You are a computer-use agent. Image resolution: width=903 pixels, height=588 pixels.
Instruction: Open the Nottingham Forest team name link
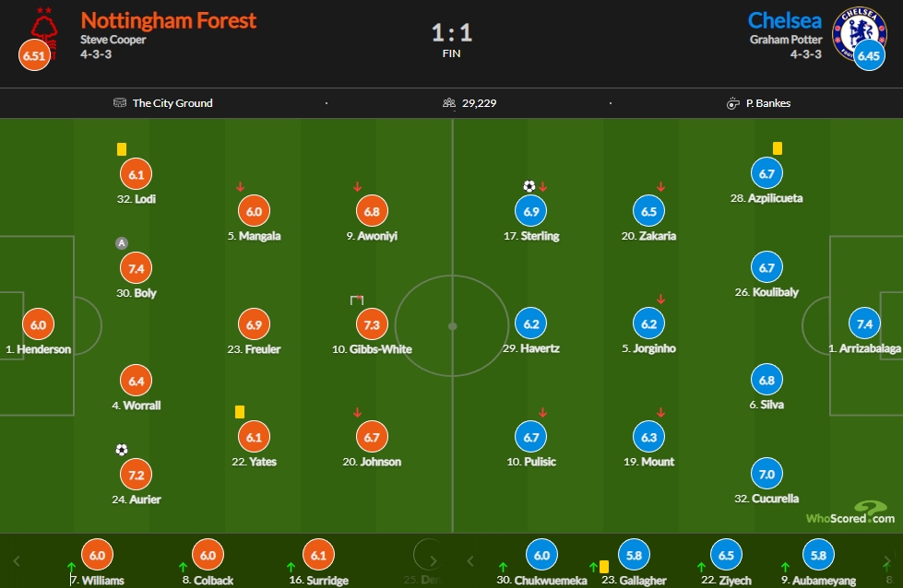pos(168,20)
